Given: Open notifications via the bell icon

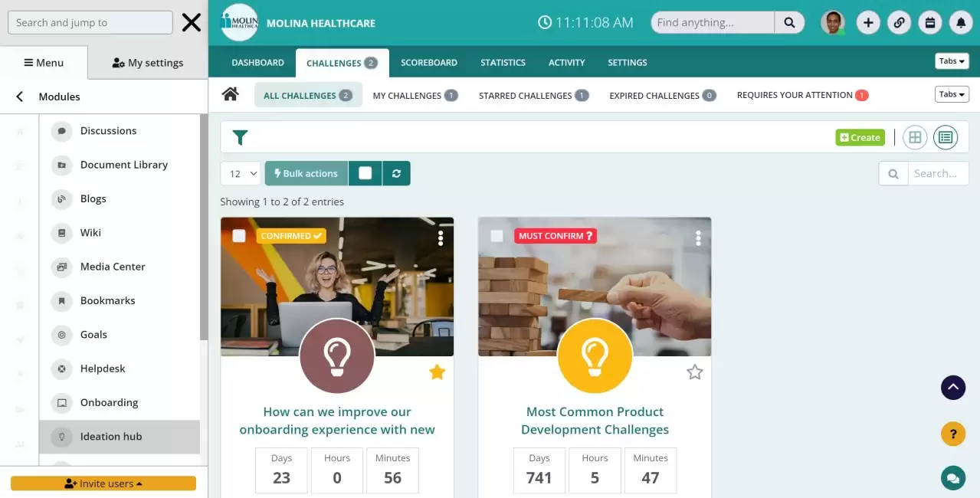Looking at the screenshot, I should point(960,22).
